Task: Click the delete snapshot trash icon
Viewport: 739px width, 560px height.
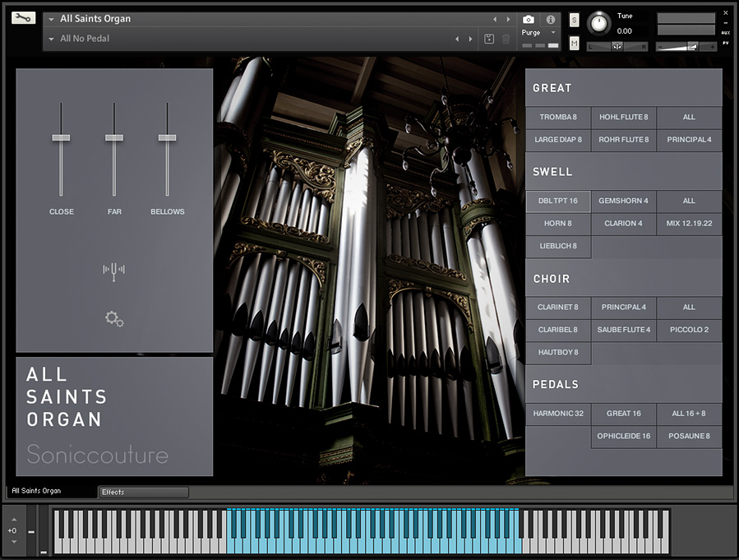Action: click(x=506, y=39)
